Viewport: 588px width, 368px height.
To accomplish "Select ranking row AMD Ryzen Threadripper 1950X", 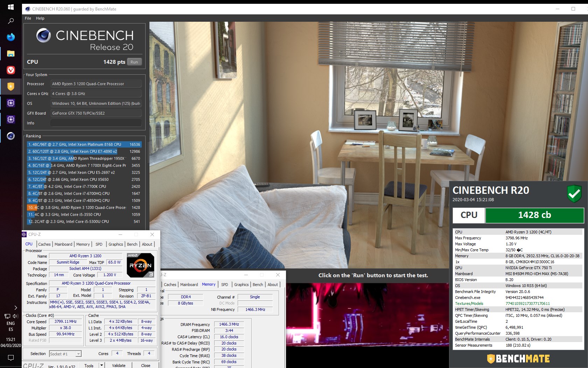I will pos(84,158).
